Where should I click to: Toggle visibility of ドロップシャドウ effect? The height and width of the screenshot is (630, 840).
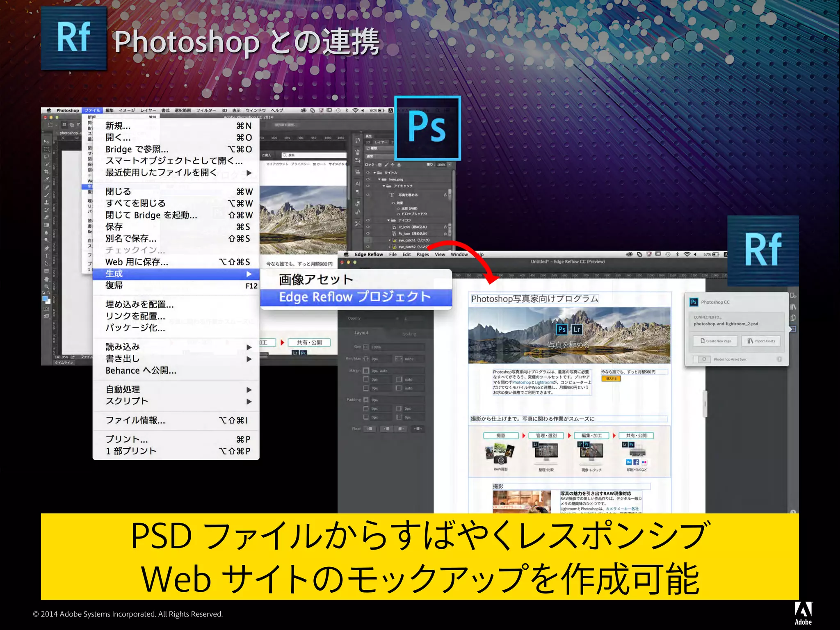point(398,214)
